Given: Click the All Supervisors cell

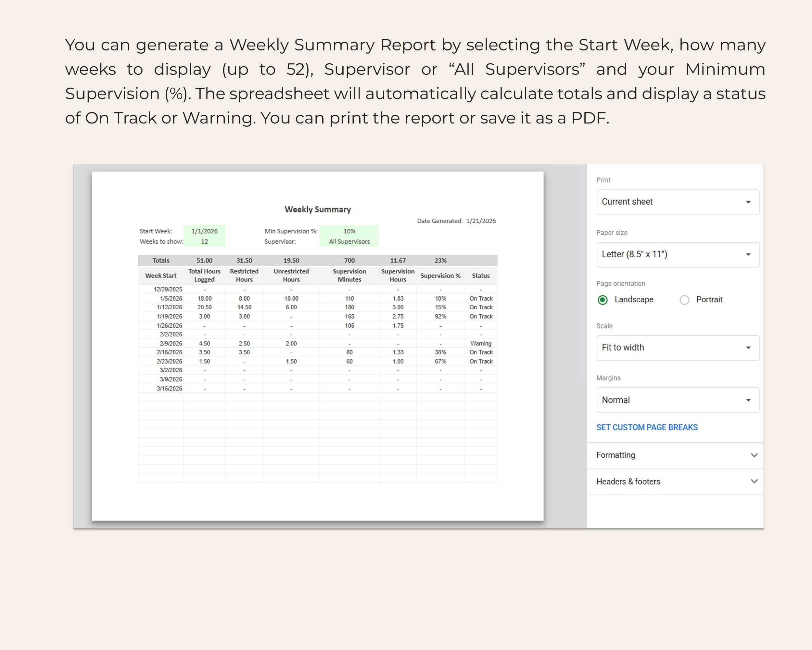Looking at the screenshot, I should (349, 241).
